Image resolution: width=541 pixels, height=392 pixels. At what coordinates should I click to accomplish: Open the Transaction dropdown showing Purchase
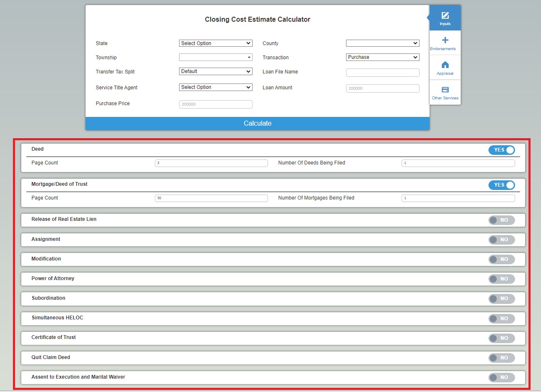point(382,57)
